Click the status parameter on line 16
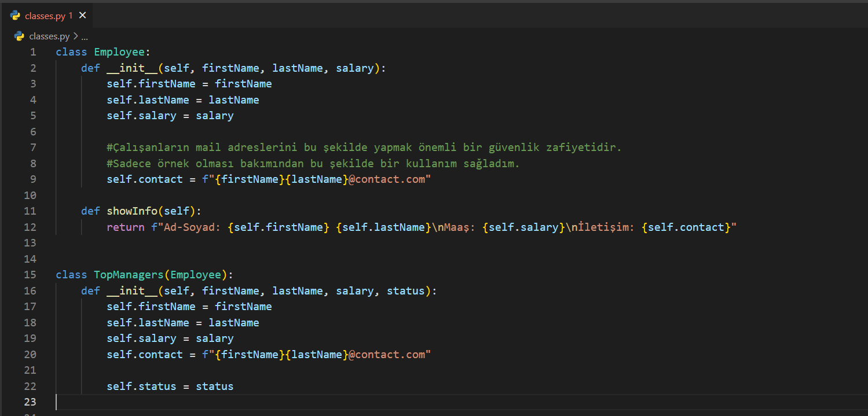 coord(405,291)
